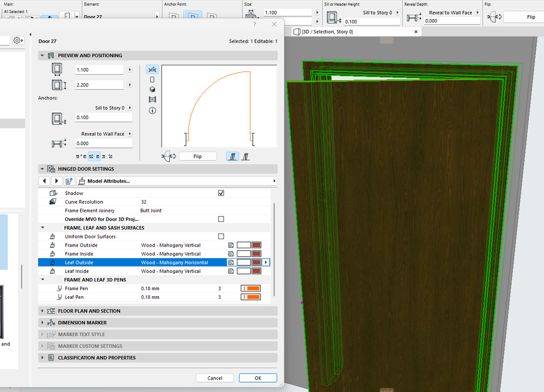Switch to the 3D / Selection, Story 0 tab
544x392 pixels.
click(x=327, y=32)
